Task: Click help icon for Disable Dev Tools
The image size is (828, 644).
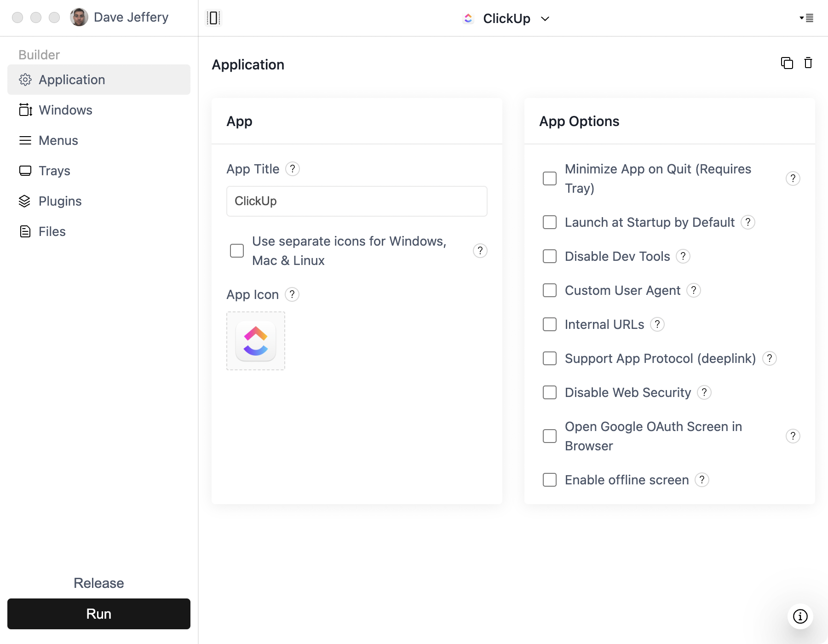Action: 683,256
